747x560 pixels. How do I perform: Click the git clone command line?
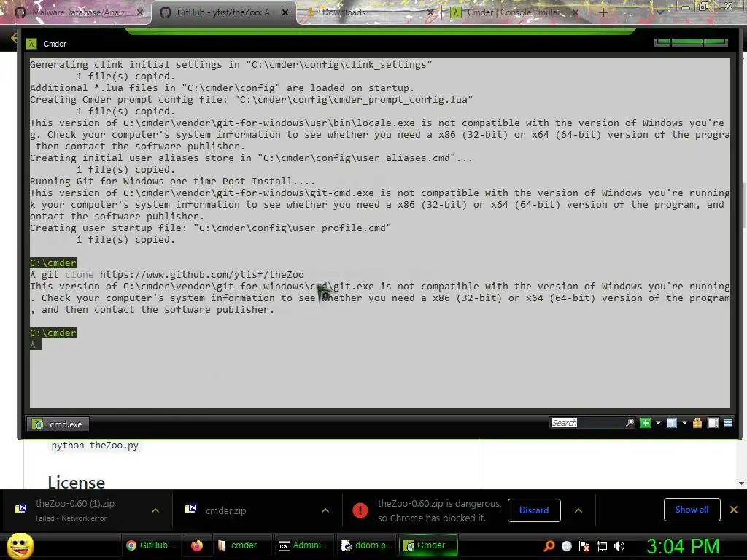pyautogui.click(x=167, y=275)
